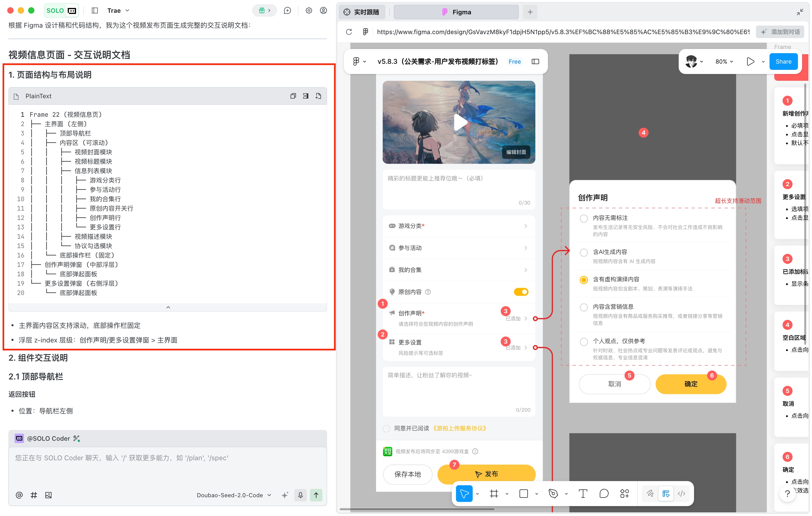Expand the Move tool options chevron

coord(478,494)
